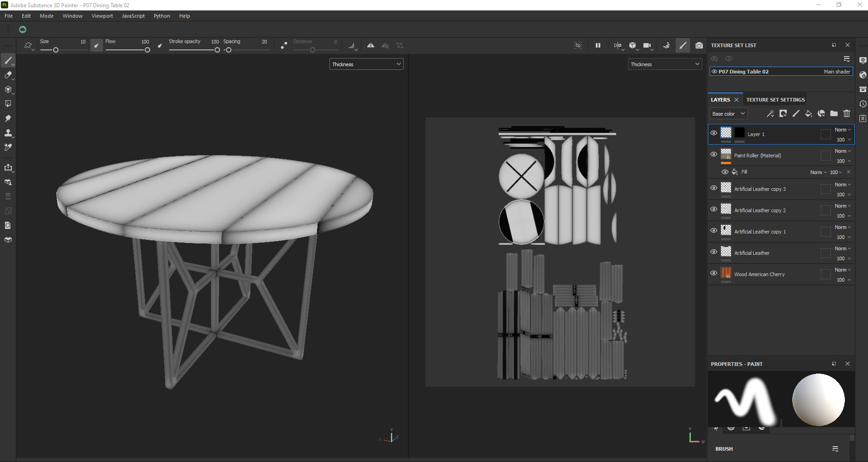This screenshot has width=868, height=462.
Task: Open Display settings icon on right dock
Action: (863, 60)
